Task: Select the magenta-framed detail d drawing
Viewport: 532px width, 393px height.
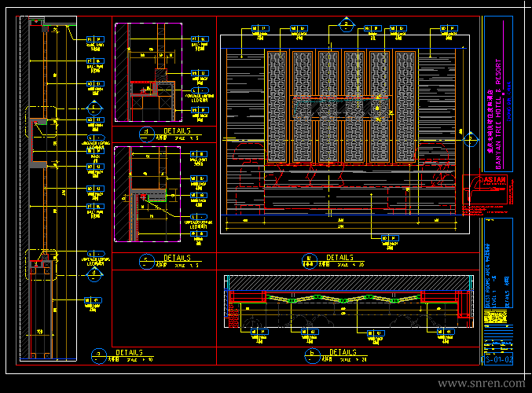Action: tap(149, 72)
